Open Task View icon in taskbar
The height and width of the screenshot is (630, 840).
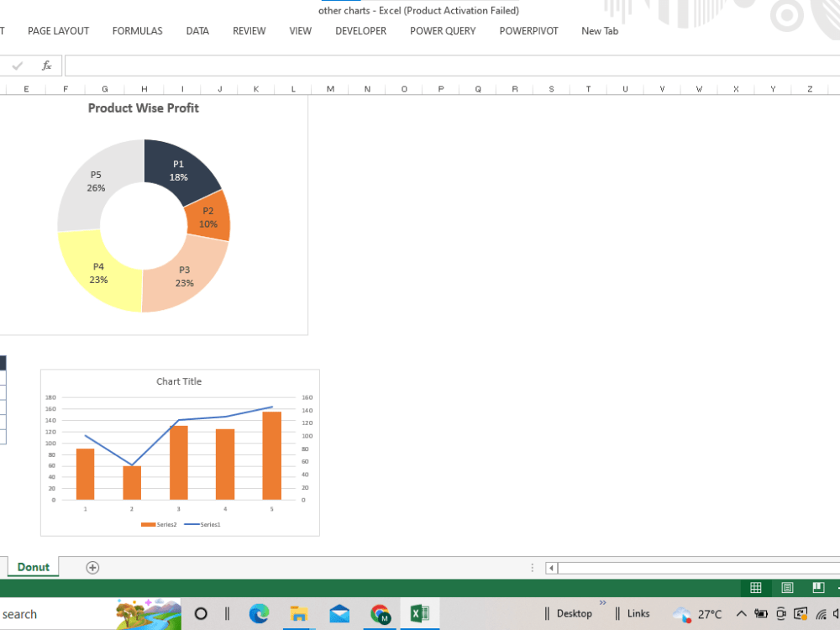[227, 614]
